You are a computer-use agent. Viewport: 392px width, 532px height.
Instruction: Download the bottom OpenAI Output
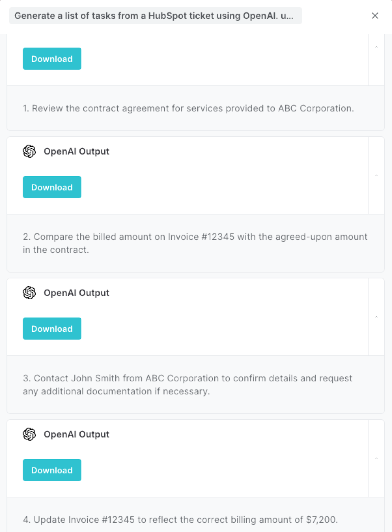pos(52,470)
